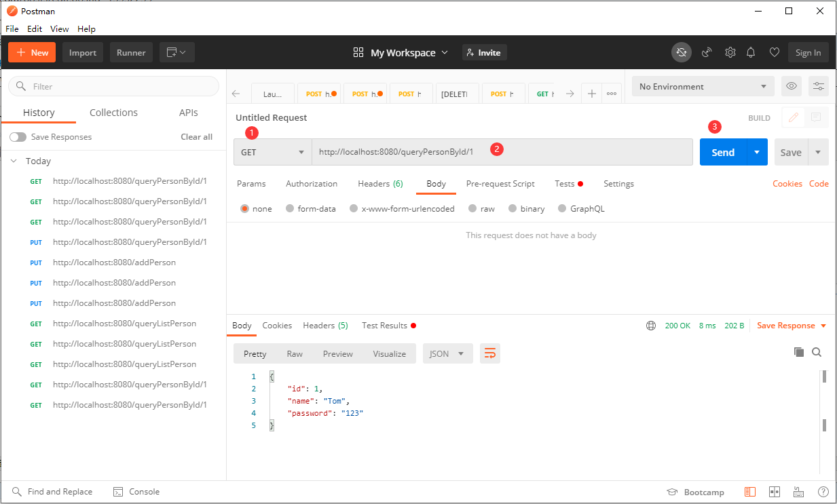
Task: Switch to the [DELETE request tab
Action: coord(457,94)
